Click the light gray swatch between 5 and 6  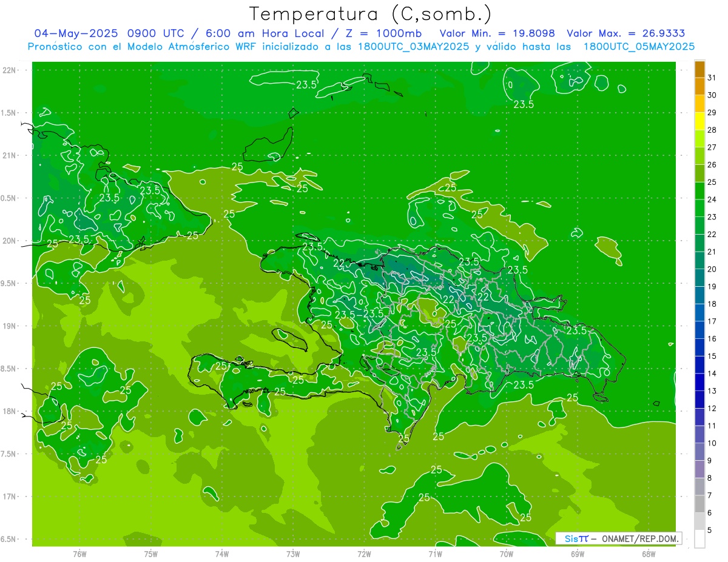point(699,522)
